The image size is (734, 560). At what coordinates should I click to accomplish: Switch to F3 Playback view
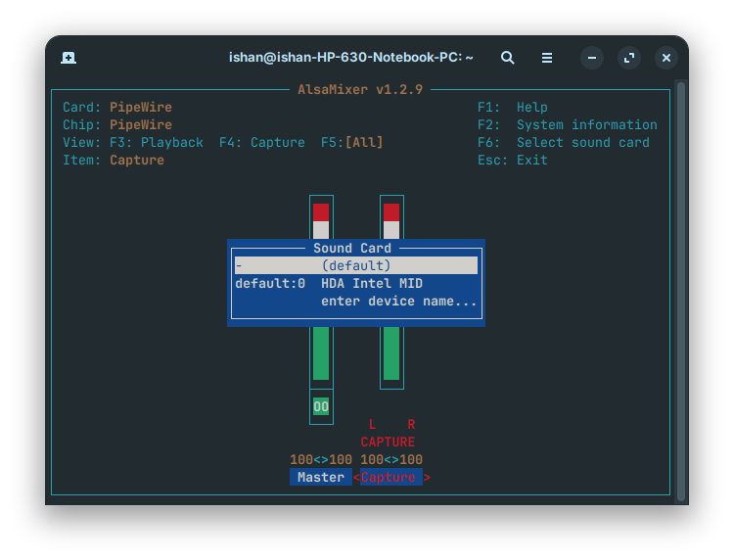(x=157, y=143)
